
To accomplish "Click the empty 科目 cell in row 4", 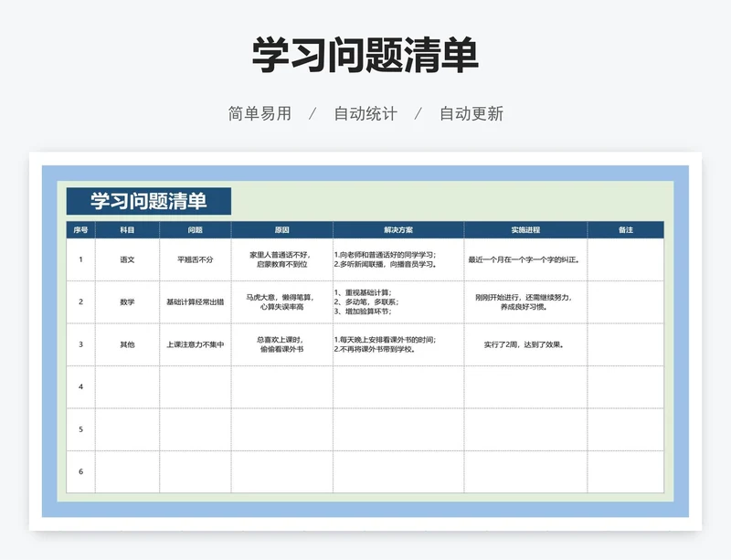I will pos(127,387).
